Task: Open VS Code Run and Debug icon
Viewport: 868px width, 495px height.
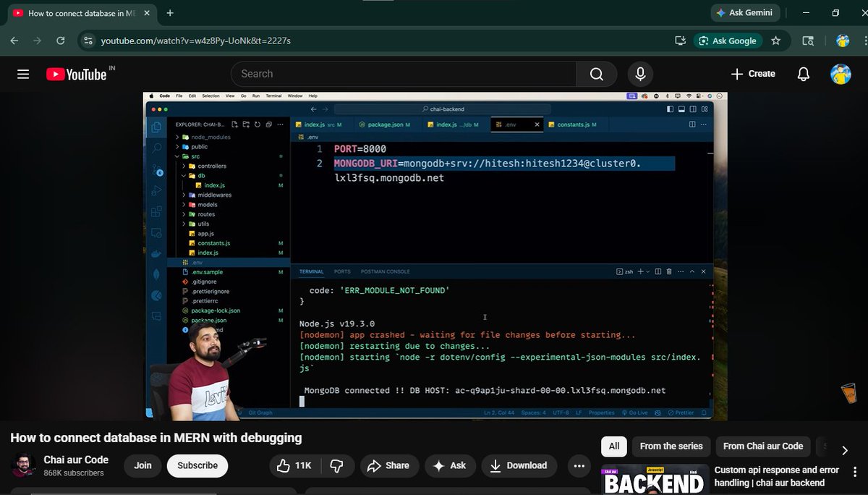Action: point(156,191)
